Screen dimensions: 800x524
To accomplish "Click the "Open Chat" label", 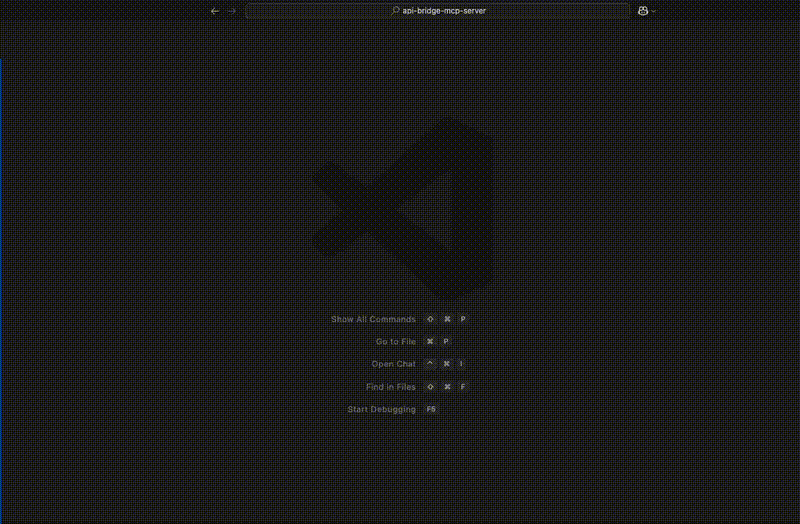I will [393, 364].
